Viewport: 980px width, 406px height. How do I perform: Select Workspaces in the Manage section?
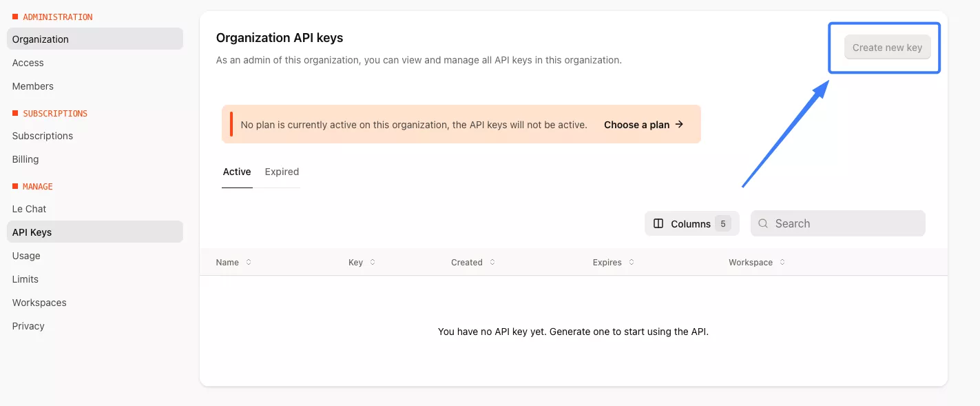coord(39,303)
